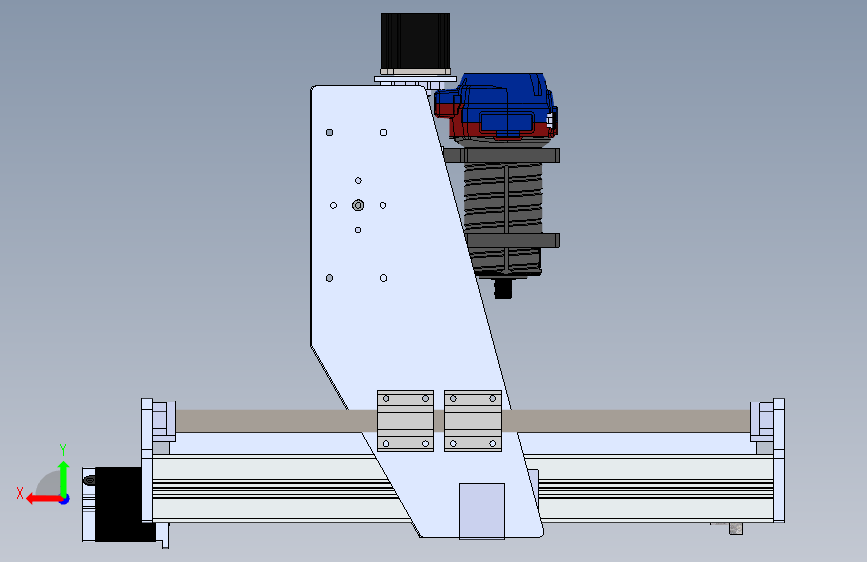Select the upper dark gray router clamp bracket

(x=502, y=155)
